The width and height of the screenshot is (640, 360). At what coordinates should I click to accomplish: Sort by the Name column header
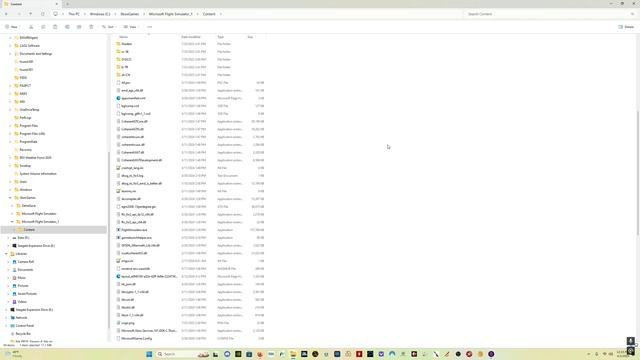click(x=124, y=37)
